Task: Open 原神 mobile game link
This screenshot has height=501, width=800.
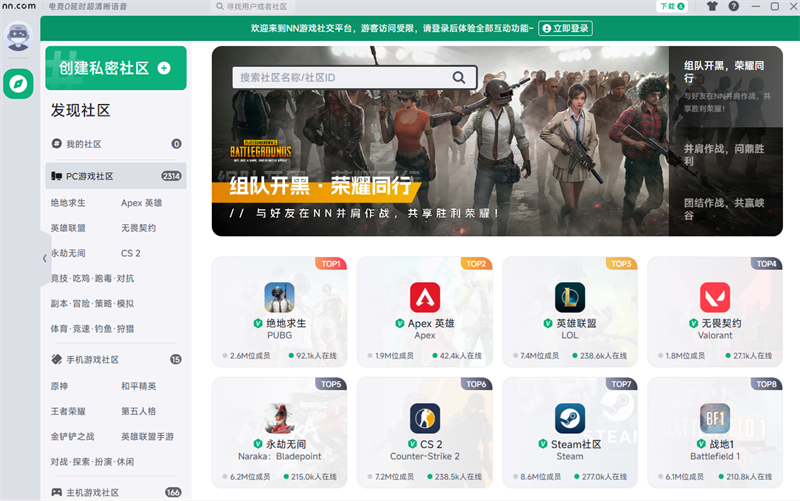Action: tap(59, 386)
